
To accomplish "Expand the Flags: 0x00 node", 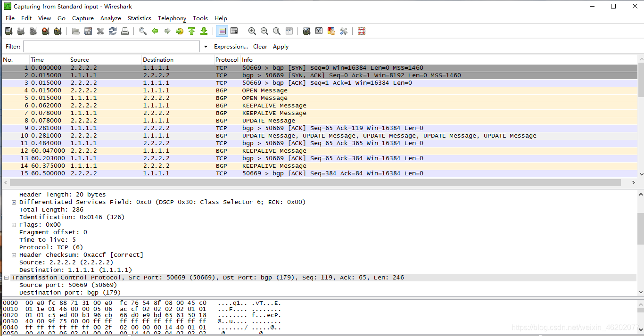I will tap(14, 225).
